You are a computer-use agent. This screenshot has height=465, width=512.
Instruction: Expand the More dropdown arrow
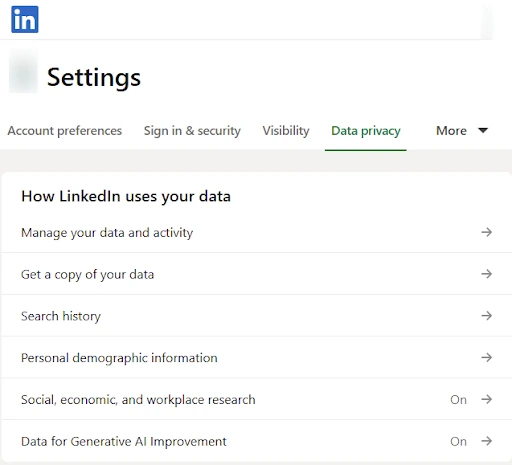click(483, 130)
